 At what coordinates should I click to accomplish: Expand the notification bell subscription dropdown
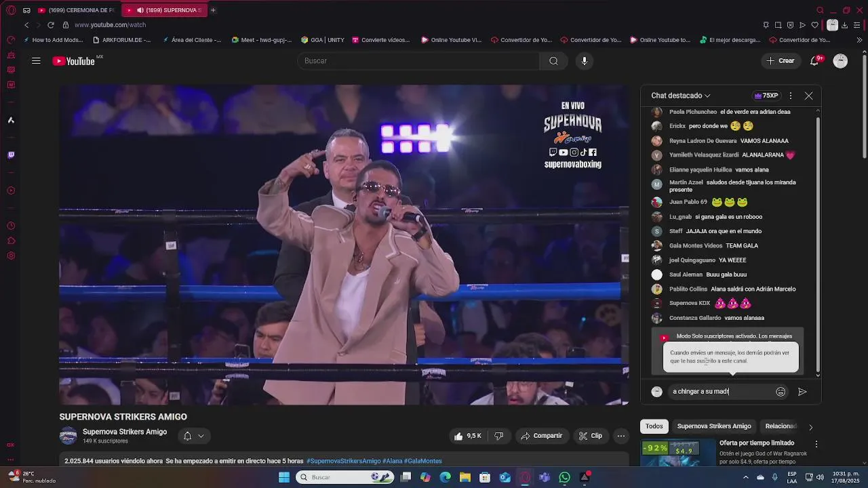pos(194,436)
